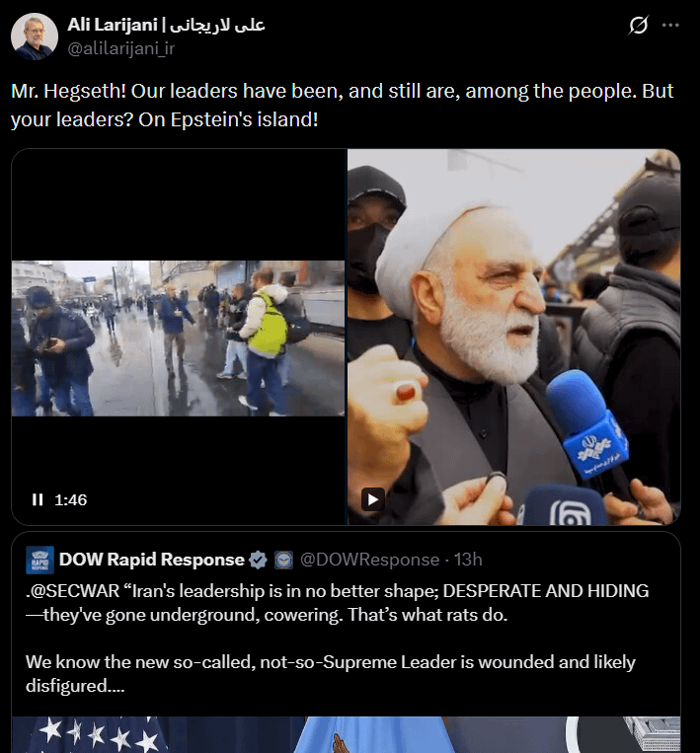Click the 13h quoted post timestamp
700x753 pixels.
point(468,560)
